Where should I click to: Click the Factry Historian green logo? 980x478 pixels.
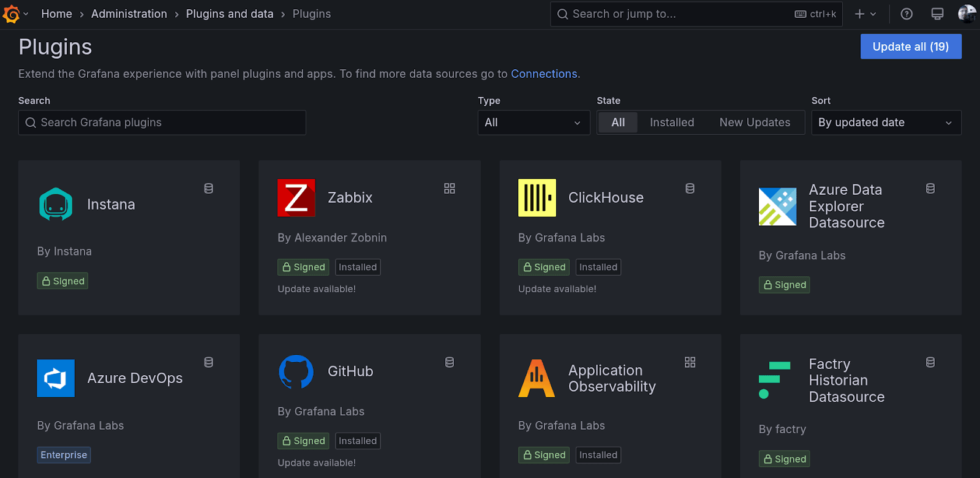775,380
